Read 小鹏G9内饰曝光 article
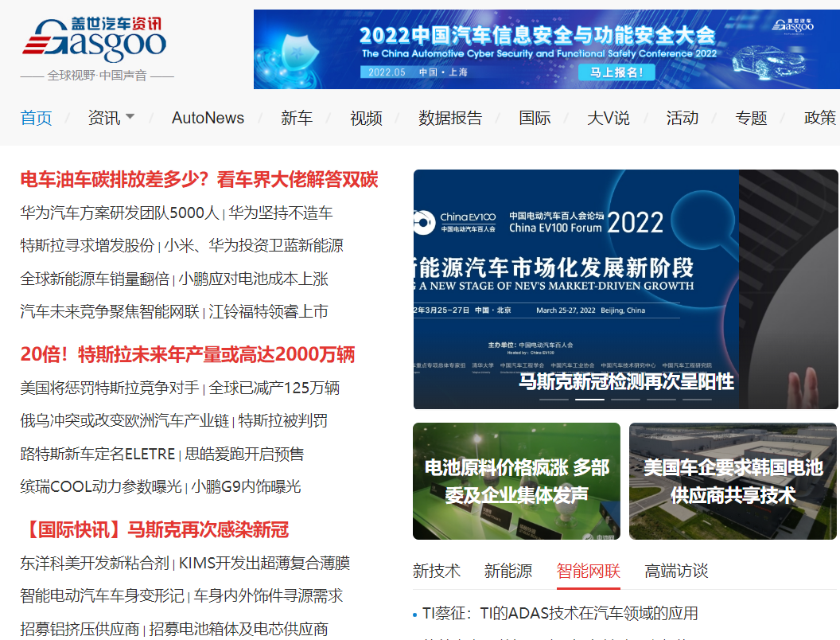Image resolution: width=840 pixels, height=640 pixels. (x=247, y=486)
